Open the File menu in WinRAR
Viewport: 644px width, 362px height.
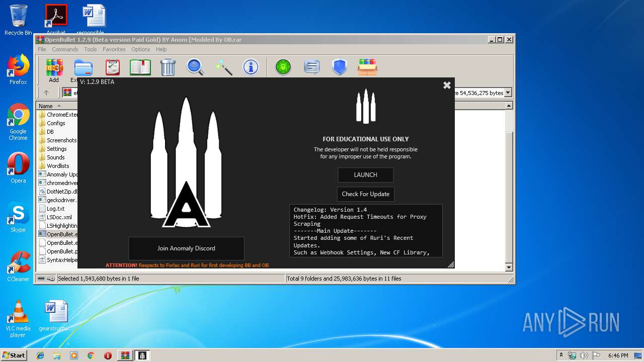click(42, 49)
